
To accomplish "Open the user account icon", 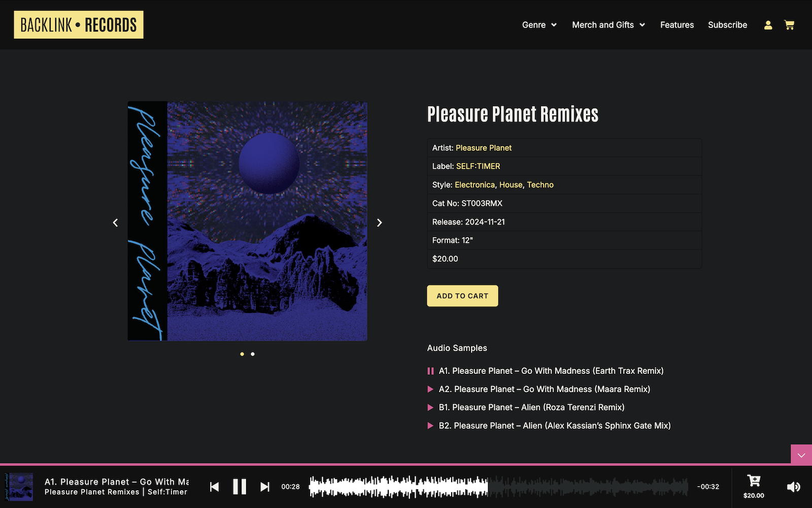I will pyautogui.click(x=768, y=25).
